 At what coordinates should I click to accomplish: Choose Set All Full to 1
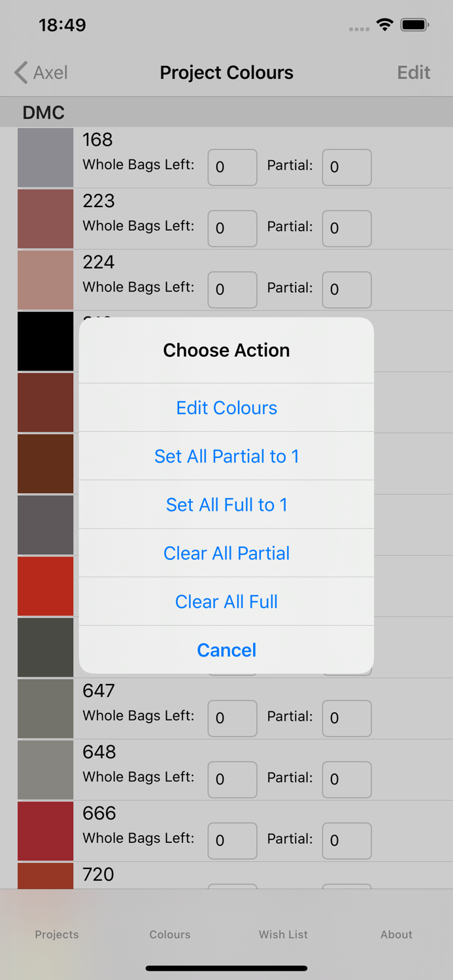point(226,504)
